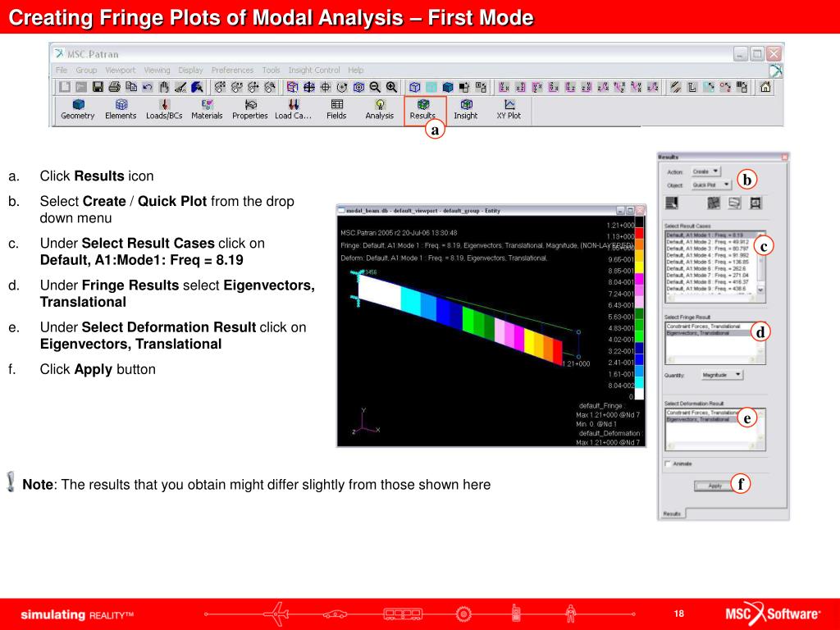Open the Object Quick Plot dropdown

pos(711,185)
